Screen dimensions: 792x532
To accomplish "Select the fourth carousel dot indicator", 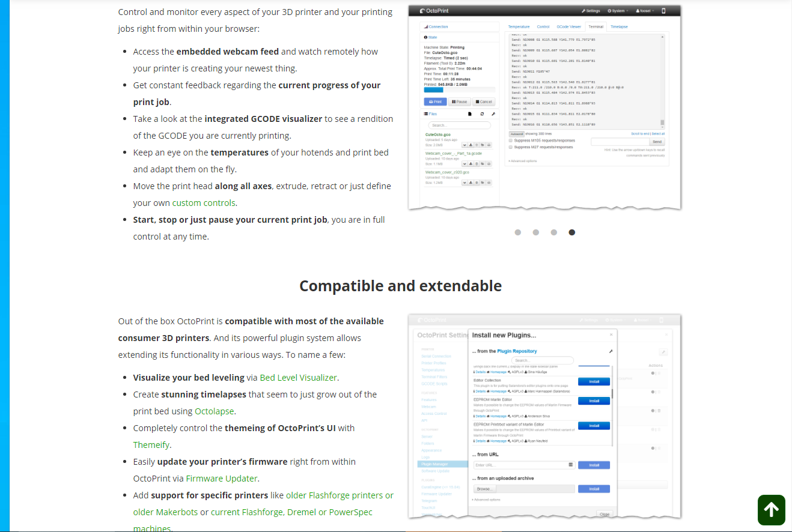I will coord(572,232).
